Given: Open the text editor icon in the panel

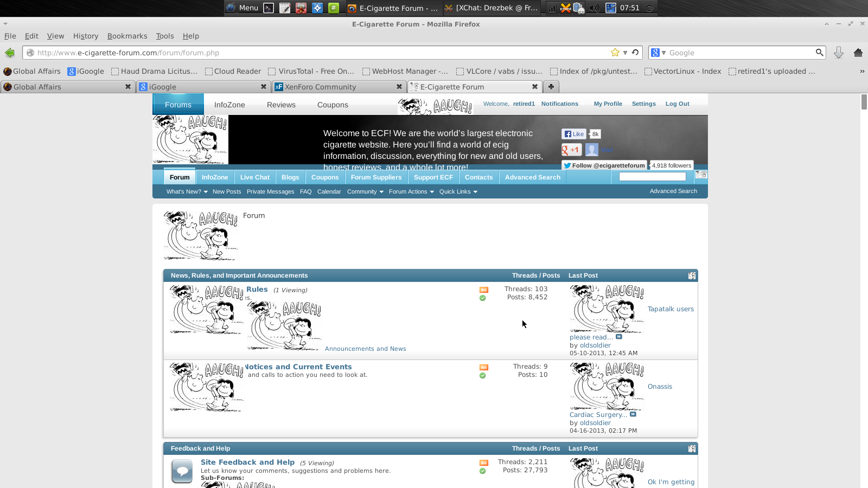Looking at the screenshot, I should tap(285, 8).
